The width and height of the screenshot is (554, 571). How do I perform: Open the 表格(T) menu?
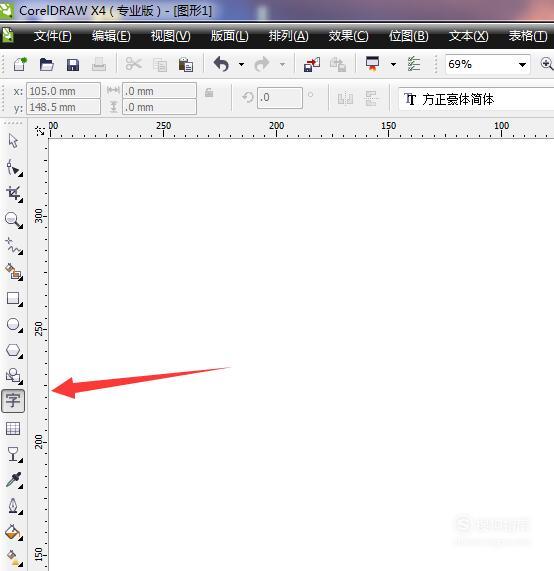coord(528,36)
